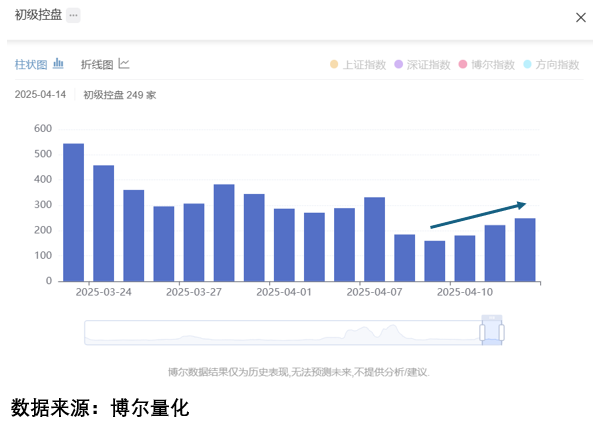Switch to the 折线图 tab
This screenshot has height=426, width=601.
[97, 64]
